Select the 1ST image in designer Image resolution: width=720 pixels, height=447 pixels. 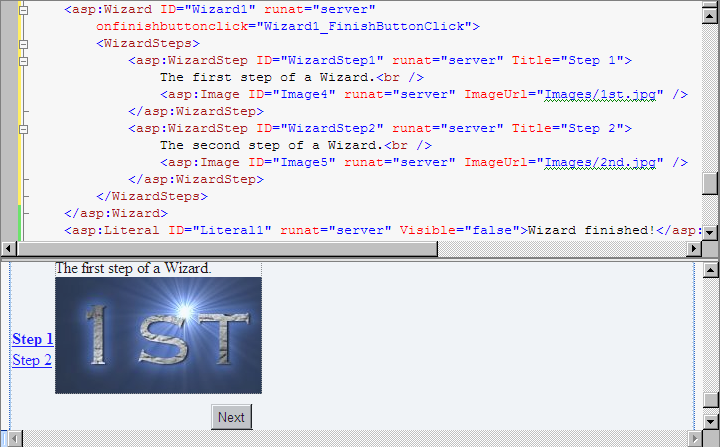pyautogui.click(x=158, y=335)
